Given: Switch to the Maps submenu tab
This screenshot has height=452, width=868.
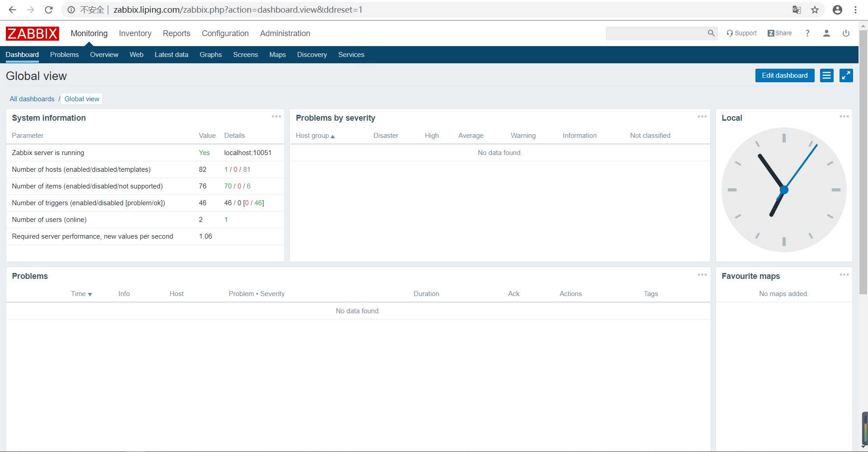Looking at the screenshot, I should pyautogui.click(x=278, y=55).
